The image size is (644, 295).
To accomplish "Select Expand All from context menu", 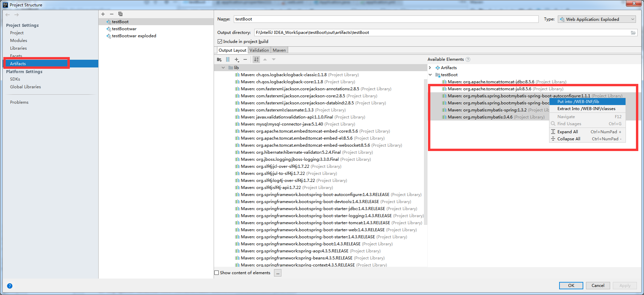I will coord(587,132).
